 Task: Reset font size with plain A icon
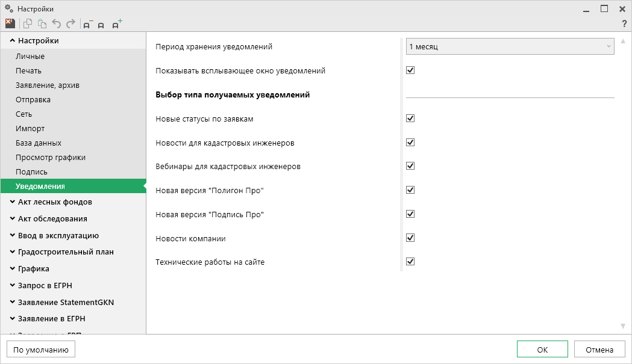(101, 25)
